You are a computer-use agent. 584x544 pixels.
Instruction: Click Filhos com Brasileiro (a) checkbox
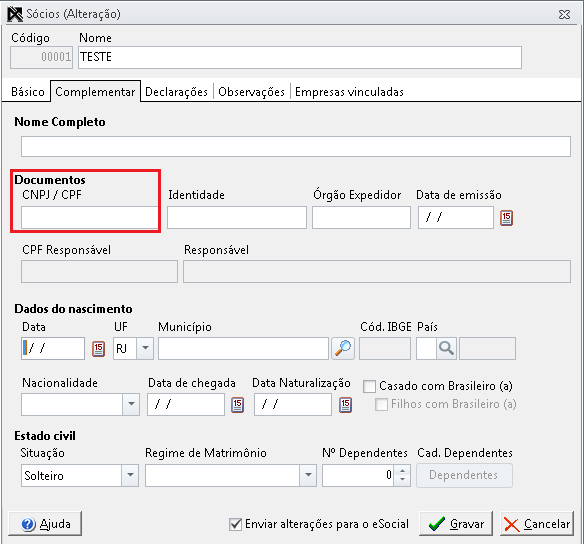pyautogui.click(x=381, y=404)
